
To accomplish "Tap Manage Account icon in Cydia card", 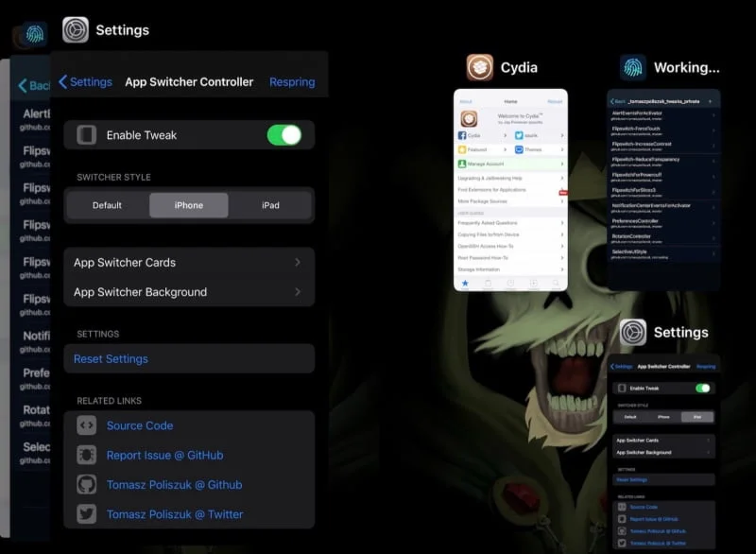I will coord(462,164).
